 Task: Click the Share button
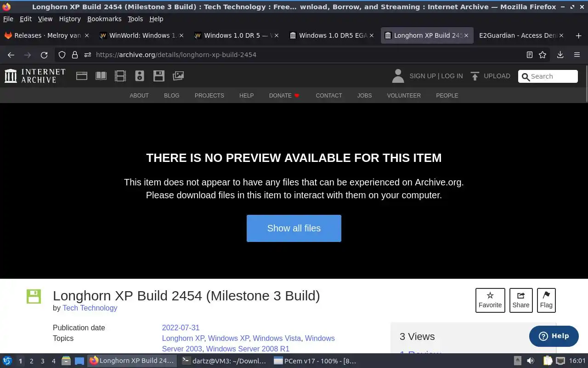[x=521, y=300]
